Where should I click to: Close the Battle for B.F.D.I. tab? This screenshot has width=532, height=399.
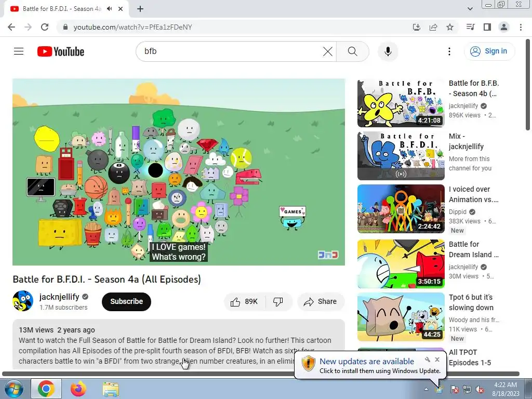(121, 9)
